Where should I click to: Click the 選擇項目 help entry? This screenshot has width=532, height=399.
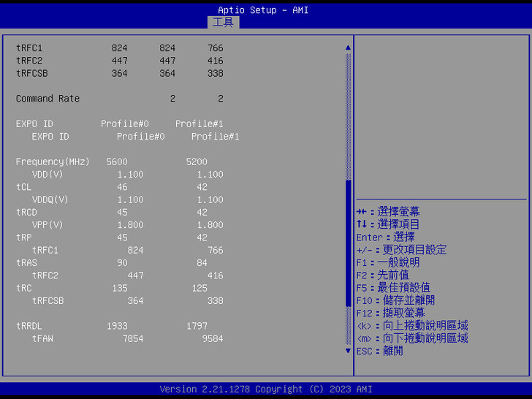388,224
